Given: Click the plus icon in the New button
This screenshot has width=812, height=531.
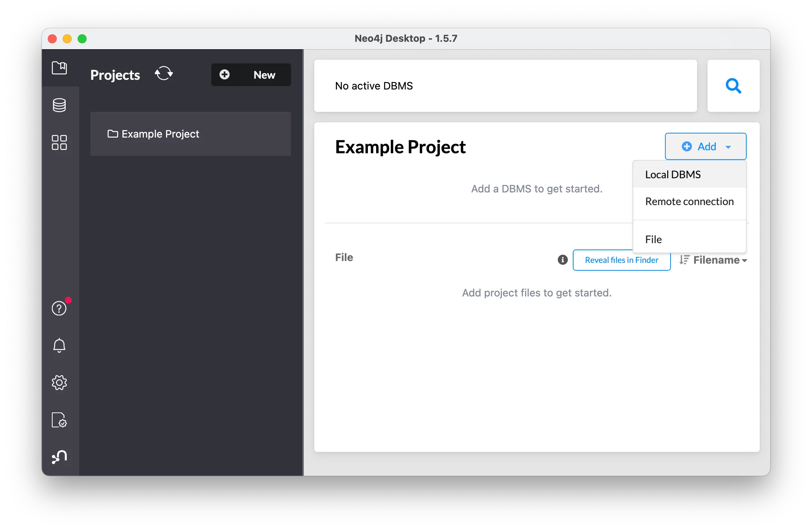Looking at the screenshot, I should (x=225, y=75).
